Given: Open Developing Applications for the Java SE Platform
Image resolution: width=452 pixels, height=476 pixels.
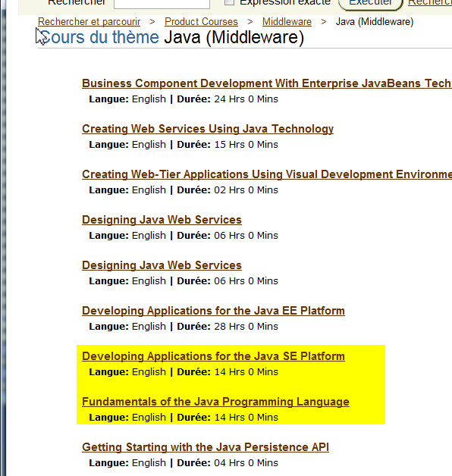Looking at the screenshot, I should point(213,357).
